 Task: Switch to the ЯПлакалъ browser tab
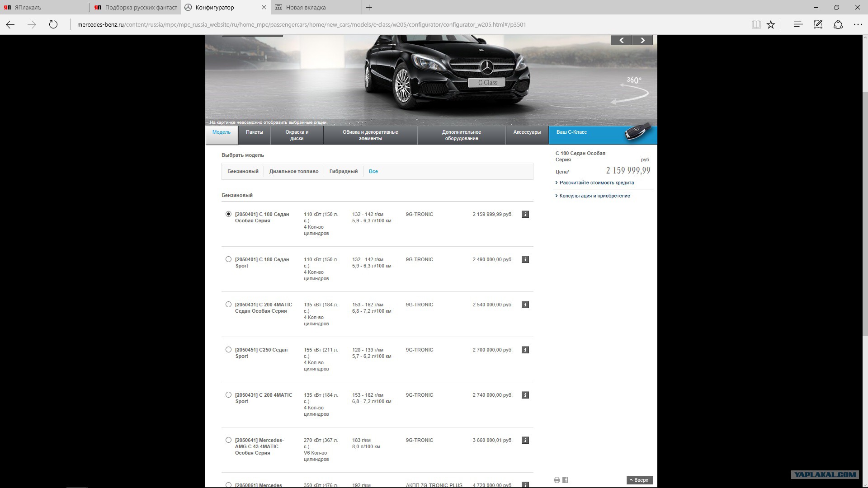(45, 7)
